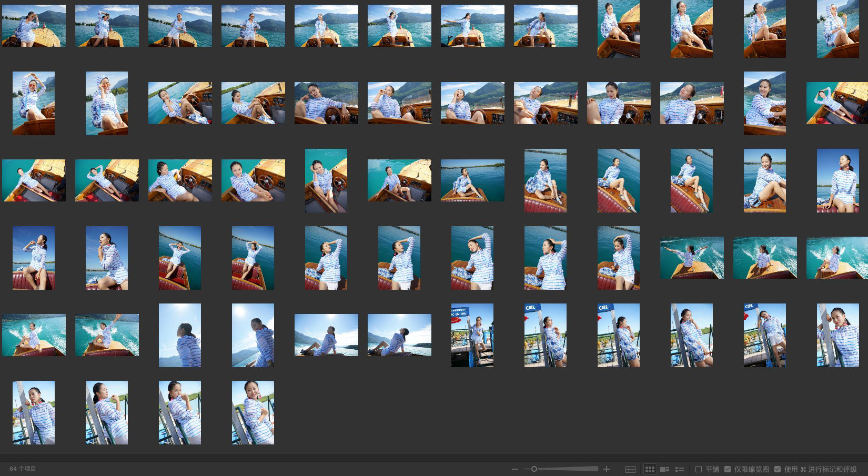Select the very first photo thumbnail
This screenshot has height=476, width=868.
tap(34, 26)
